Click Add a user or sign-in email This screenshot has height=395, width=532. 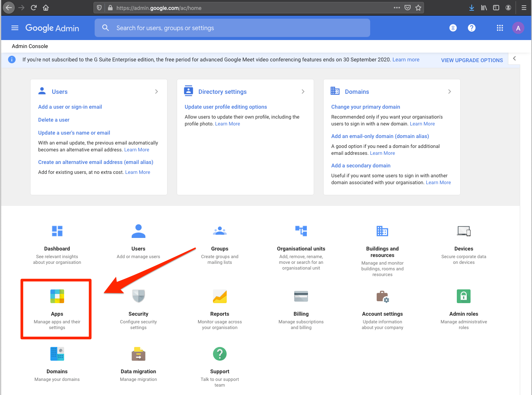70,107
